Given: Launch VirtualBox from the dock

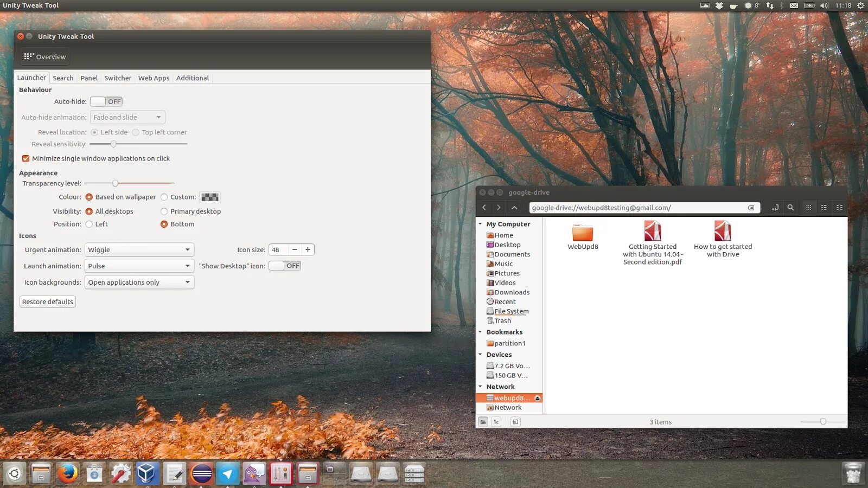Looking at the screenshot, I should [148, 473].
